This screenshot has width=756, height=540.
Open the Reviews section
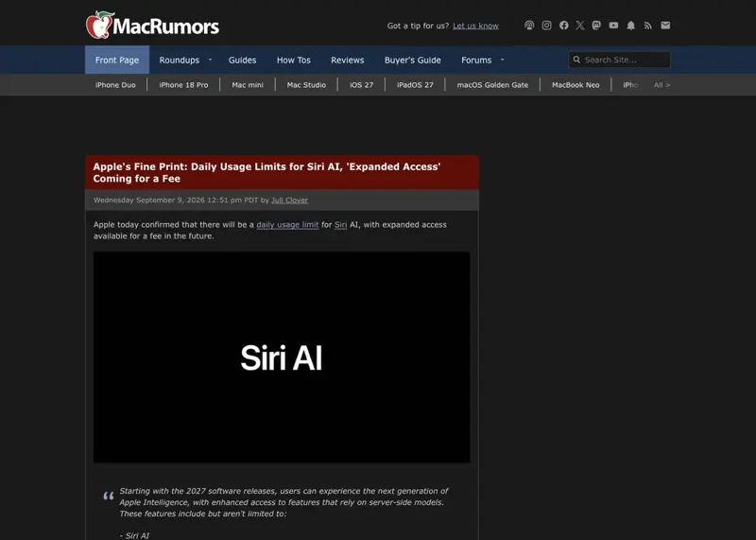[347, 60]
